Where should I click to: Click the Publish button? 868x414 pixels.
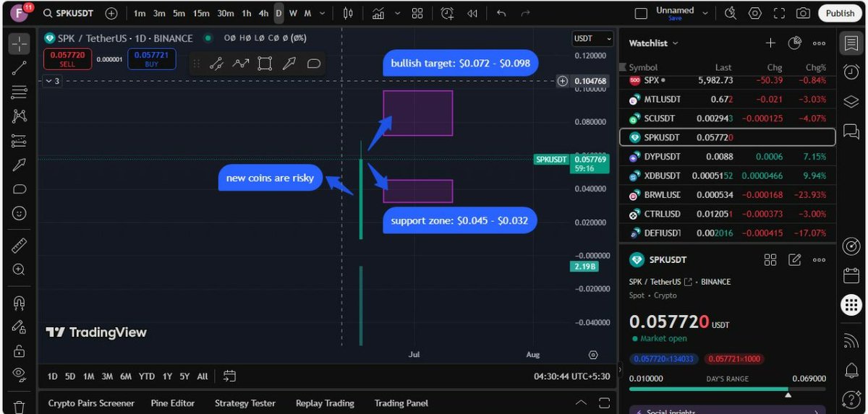click(840, 13)
